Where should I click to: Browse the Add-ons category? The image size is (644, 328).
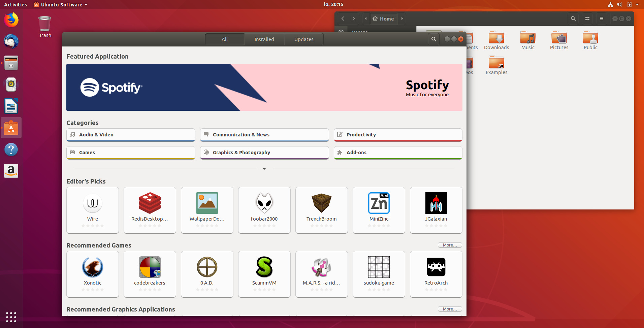coord(398,153)
